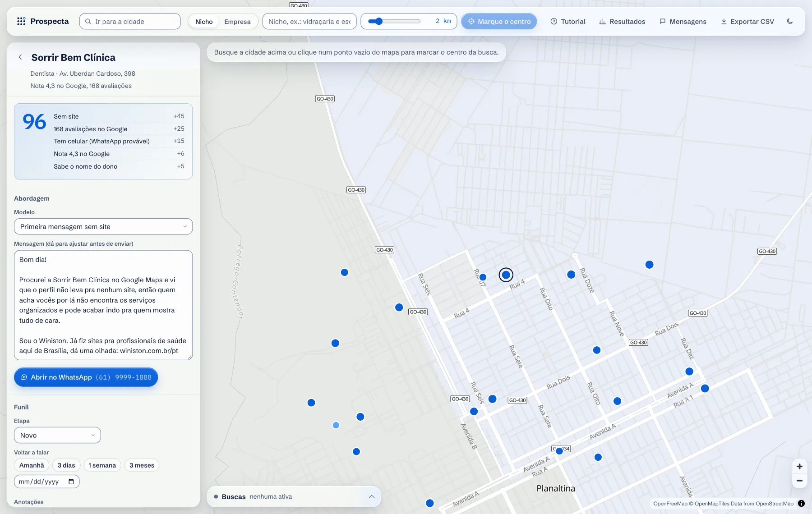Image resolution: width=812 pixels, height=514 pixels.
Task: Click the map marker south of Avenida A near Planaltina
Action: pyautogui.click(x=598, y=457)
